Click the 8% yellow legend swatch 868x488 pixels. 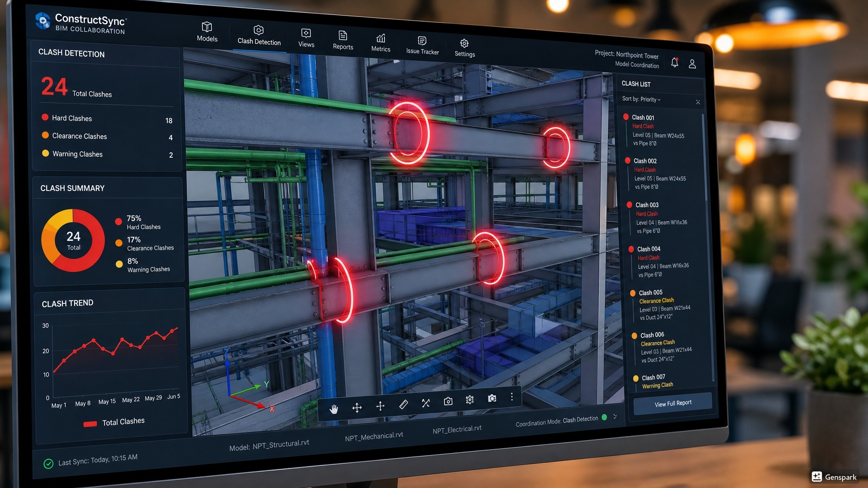pyautogui.click(x=120, y=264)
